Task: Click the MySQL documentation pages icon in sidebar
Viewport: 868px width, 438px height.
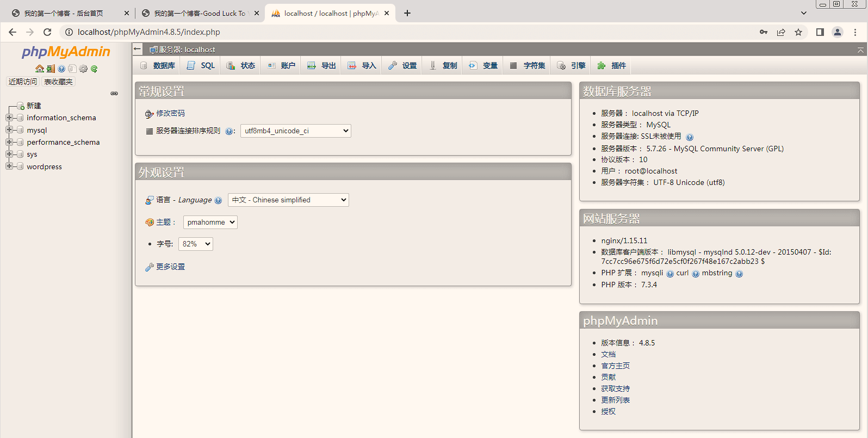Action: 72,69
